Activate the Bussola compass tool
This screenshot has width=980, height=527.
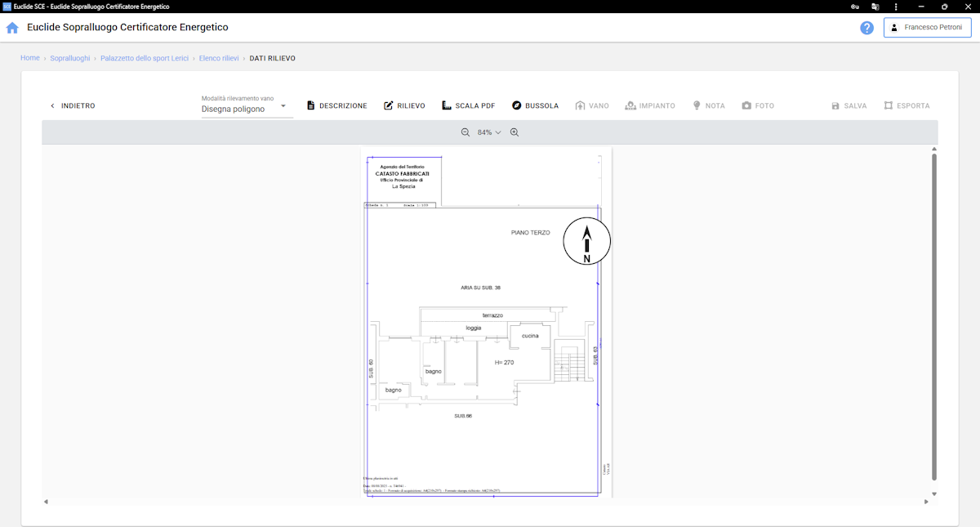pos(535,106)
